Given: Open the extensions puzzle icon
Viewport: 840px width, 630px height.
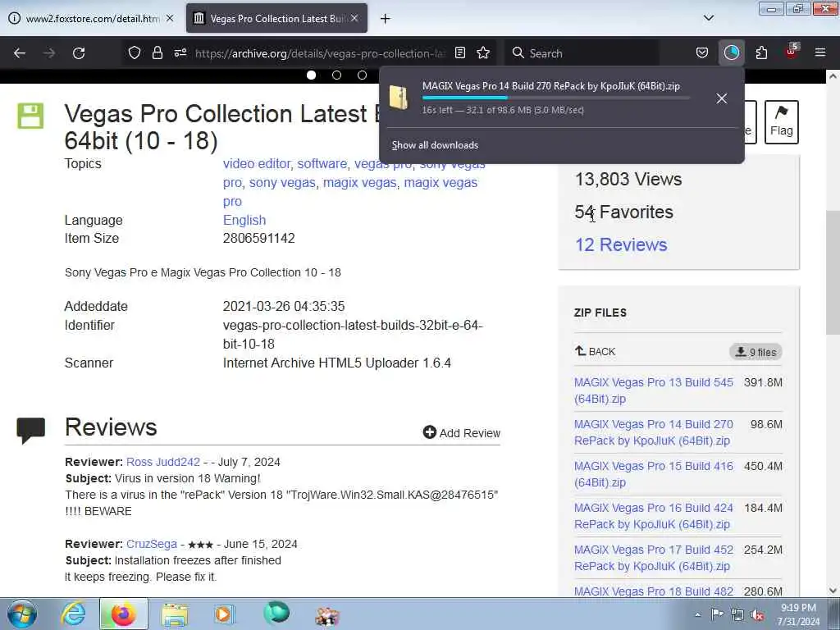Looking at the screenshot, I should [761, 52].
